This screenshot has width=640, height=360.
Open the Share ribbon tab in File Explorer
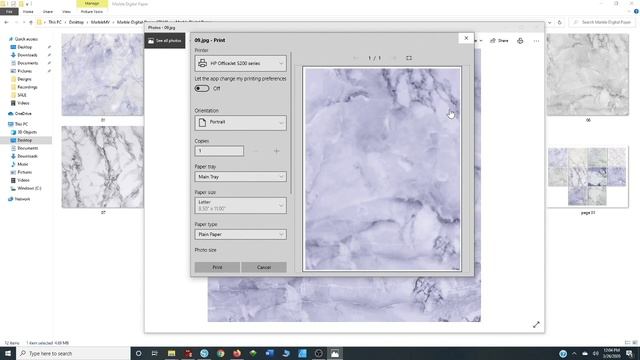(x=48, y=12)
